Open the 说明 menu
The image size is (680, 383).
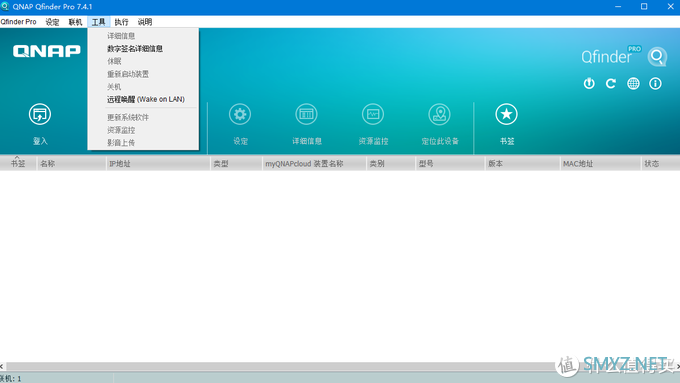[x=145, y=22]
